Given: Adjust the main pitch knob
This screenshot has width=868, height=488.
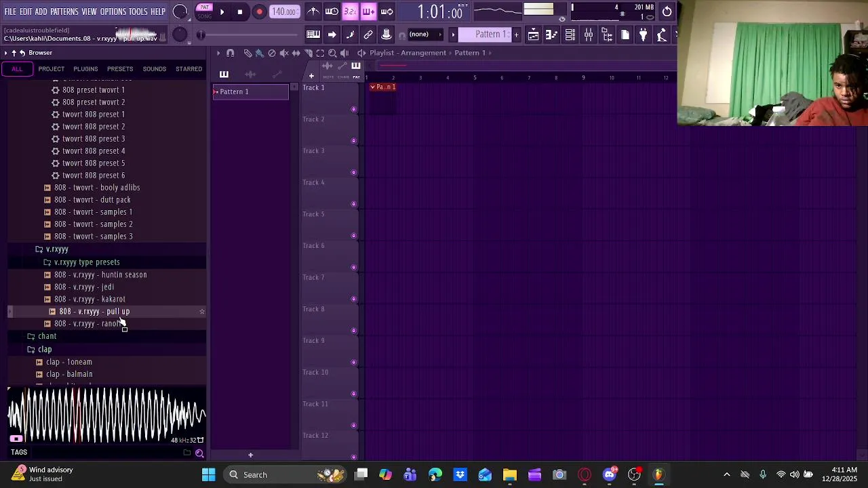Looking at the screenshot, I should pyautogui.click(x=180, y=35).
